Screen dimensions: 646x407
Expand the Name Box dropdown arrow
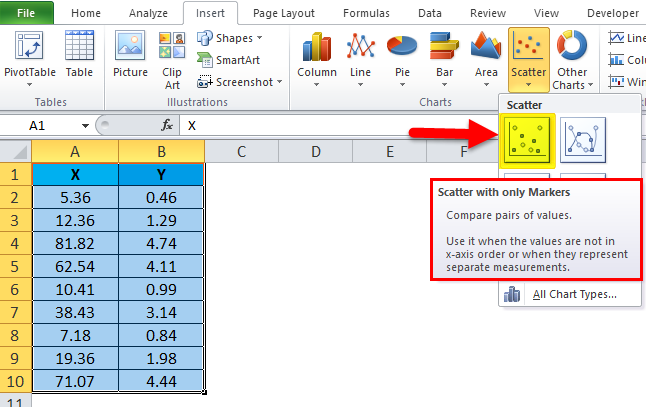pyautogui.click(x=85, y=126)
